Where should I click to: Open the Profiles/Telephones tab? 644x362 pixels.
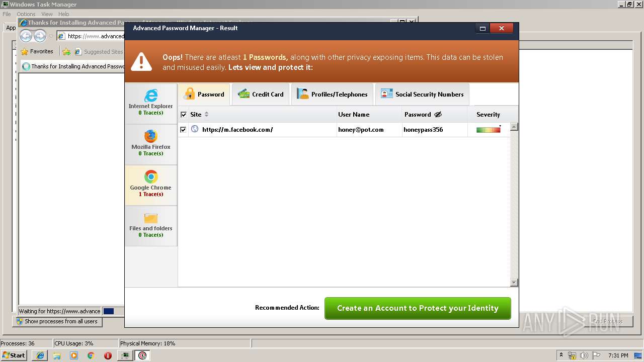[x=332, y=94]
